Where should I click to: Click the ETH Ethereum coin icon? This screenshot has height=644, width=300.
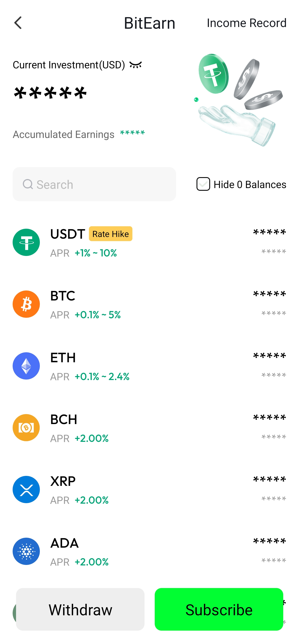click(26, 366)
